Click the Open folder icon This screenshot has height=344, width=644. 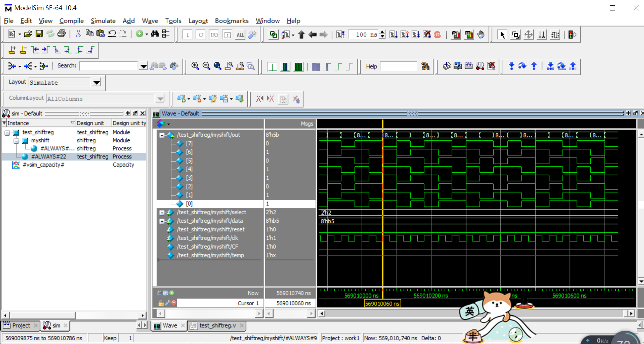click(x=28, y=34)
